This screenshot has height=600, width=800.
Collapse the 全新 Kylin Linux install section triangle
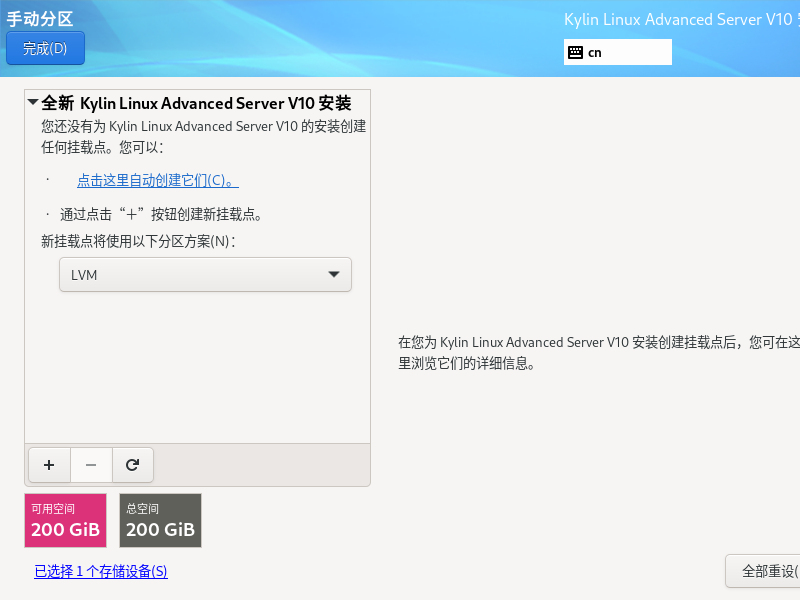click(x=33, y=103)
